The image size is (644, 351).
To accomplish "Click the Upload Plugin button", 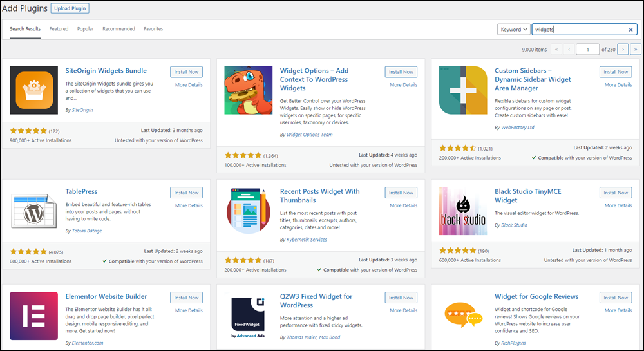I will coord(70,8).
